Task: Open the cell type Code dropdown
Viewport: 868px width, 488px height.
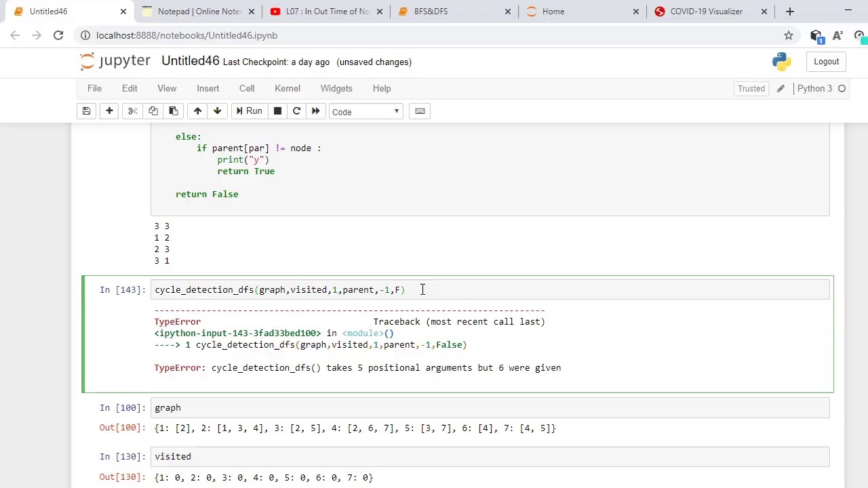Action: (366, 112)
